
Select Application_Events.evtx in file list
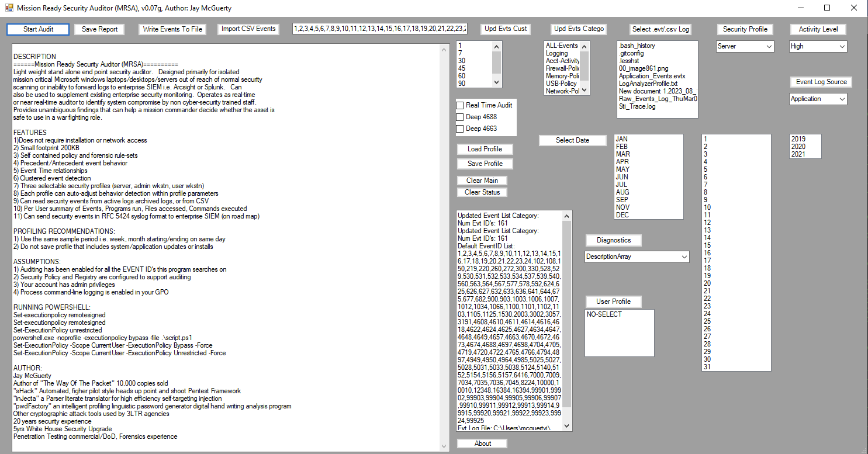point(652,76)
